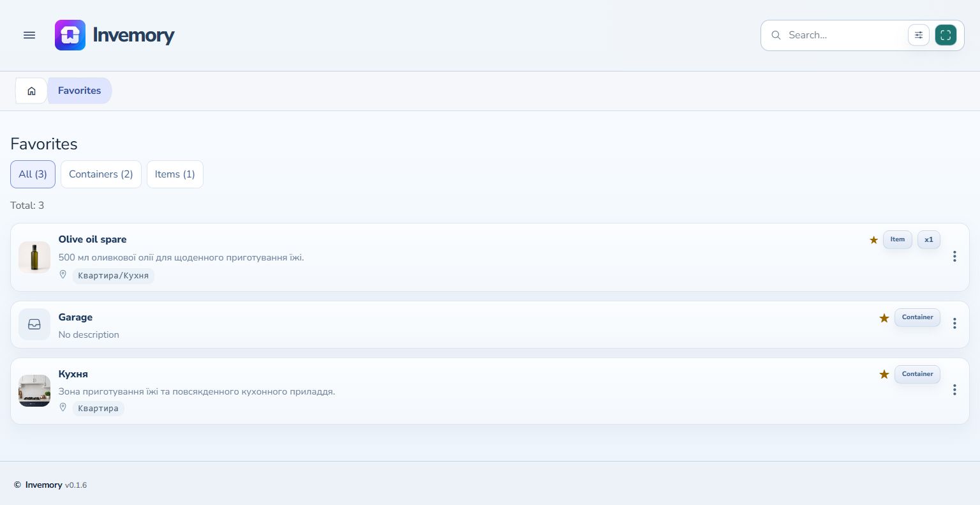Open more options for Olive oil spare
This screenshot has height=505, width=980.
coord(954,257)
